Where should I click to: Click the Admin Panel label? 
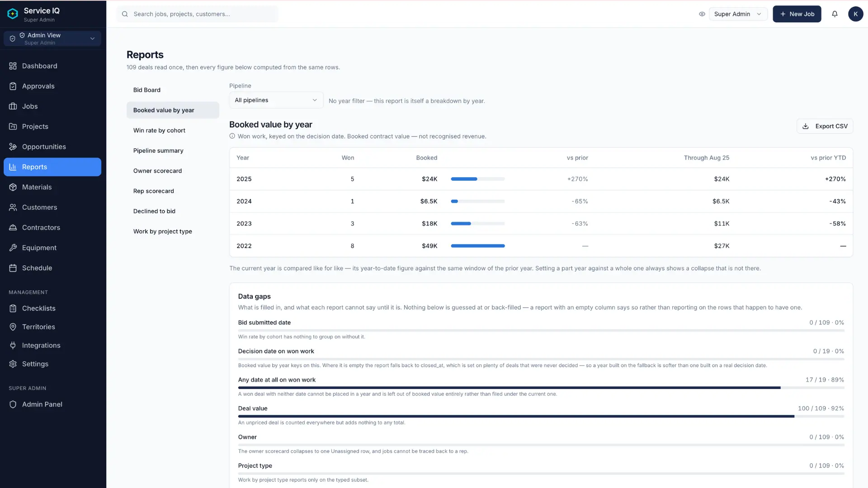(42, 404)
